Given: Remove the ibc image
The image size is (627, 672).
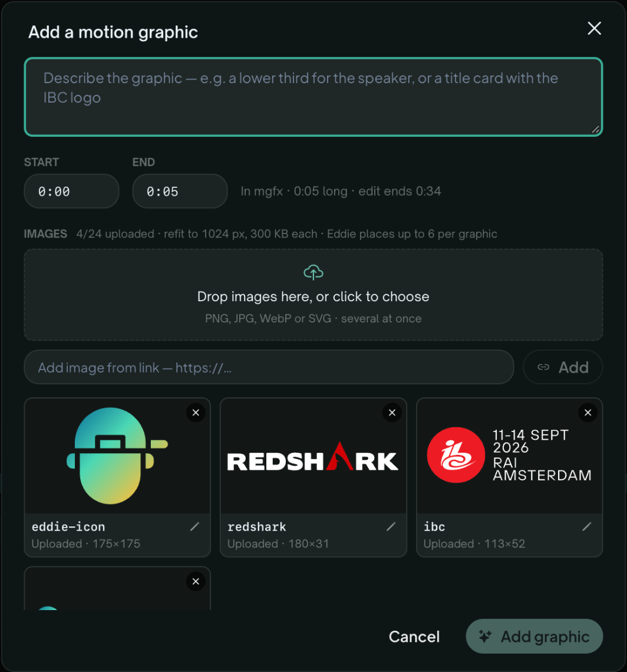Looking at the screenshot, I should (588, 413).
